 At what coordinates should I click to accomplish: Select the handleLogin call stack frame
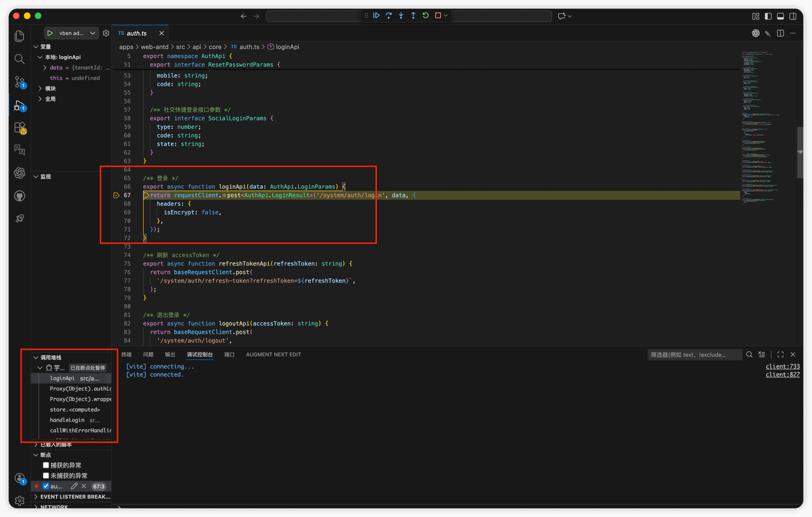point(67,420)
